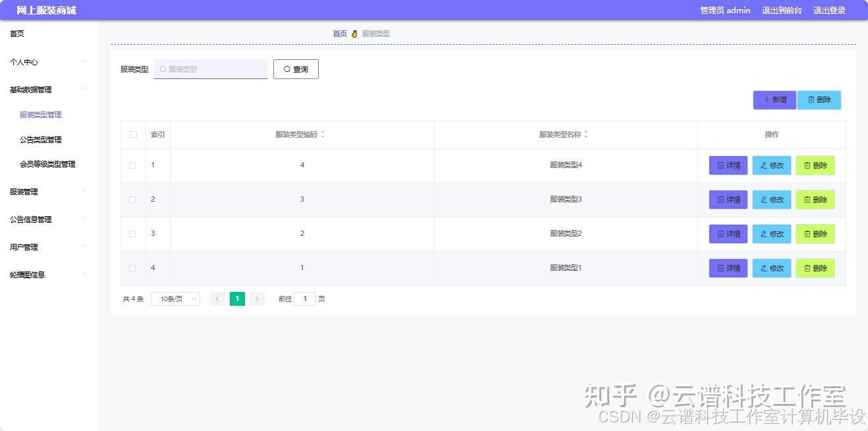Viewport: 868px width, 431px height.
Task: Expand the 轮播图信息 sidebar menu
Action: (49, 275)
